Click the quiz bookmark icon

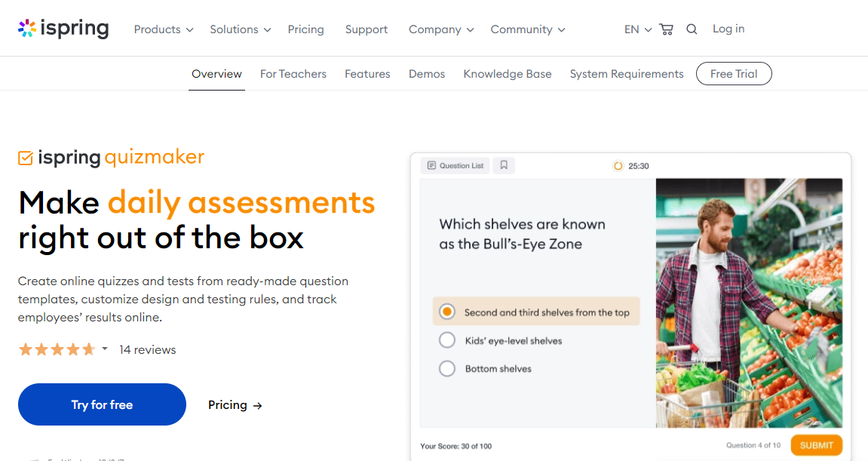coord(504,165)
